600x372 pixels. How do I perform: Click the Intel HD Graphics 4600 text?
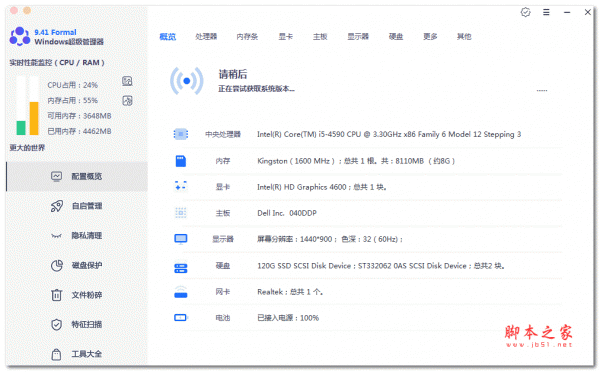pyautogui.click(x=322, y=187)
